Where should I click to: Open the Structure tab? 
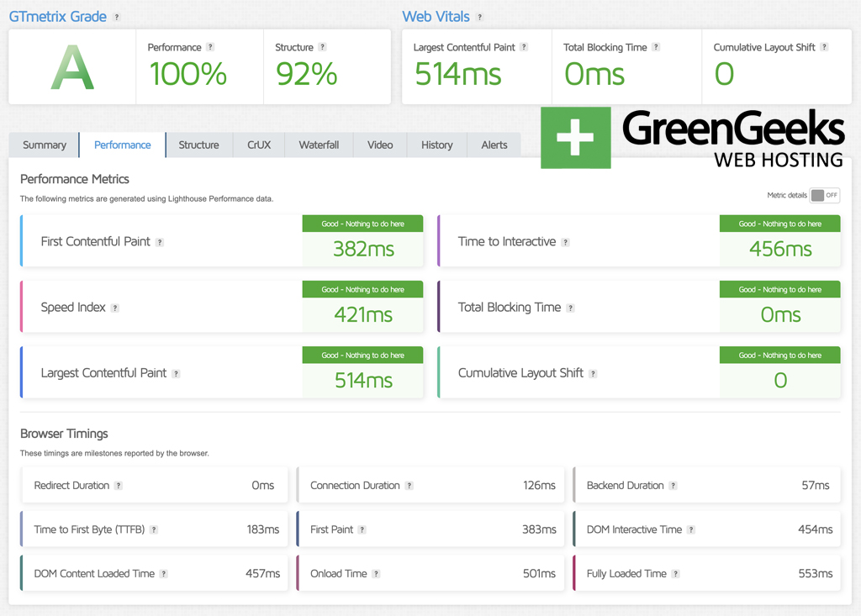tap(198, 145)
